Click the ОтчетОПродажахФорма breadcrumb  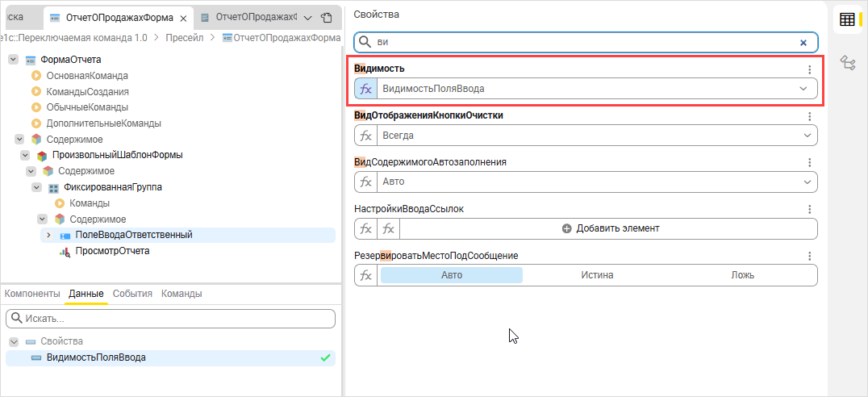282,38
